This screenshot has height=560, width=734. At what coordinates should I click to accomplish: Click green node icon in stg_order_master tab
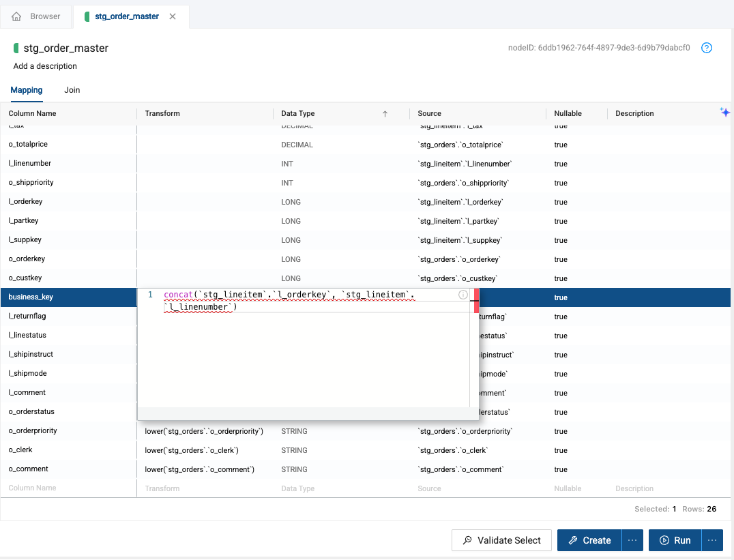coord(87,16)
